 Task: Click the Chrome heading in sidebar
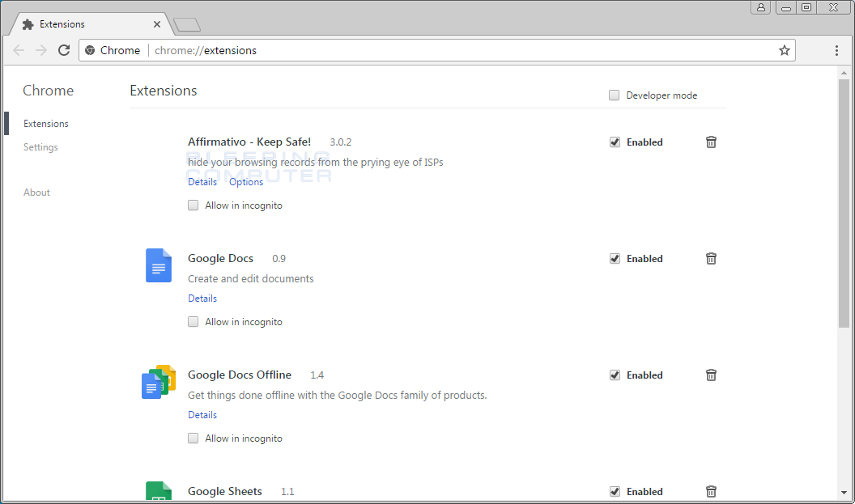(x=48, y=91)
